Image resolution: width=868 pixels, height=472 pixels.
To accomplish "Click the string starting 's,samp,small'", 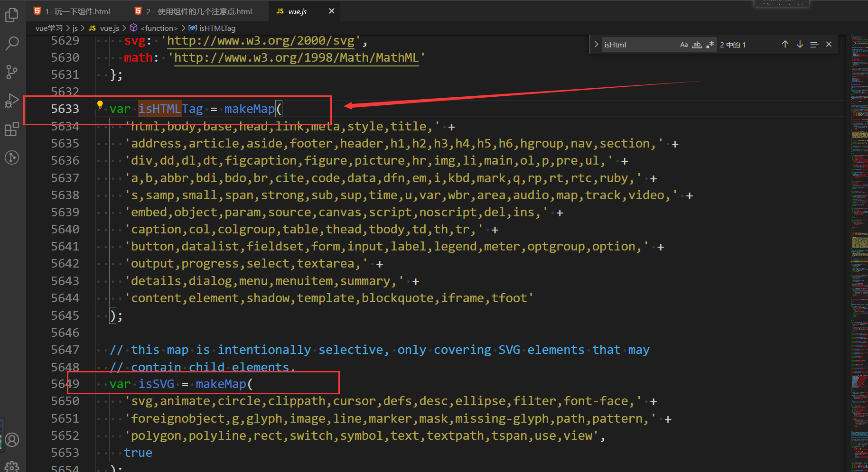I will point(401,195).
